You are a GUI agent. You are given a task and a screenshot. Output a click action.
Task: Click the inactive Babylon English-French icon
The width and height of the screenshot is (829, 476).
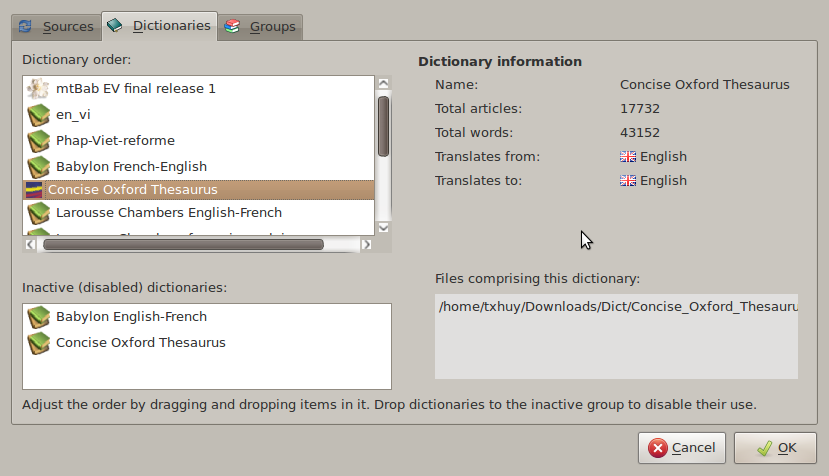(38, 317)
